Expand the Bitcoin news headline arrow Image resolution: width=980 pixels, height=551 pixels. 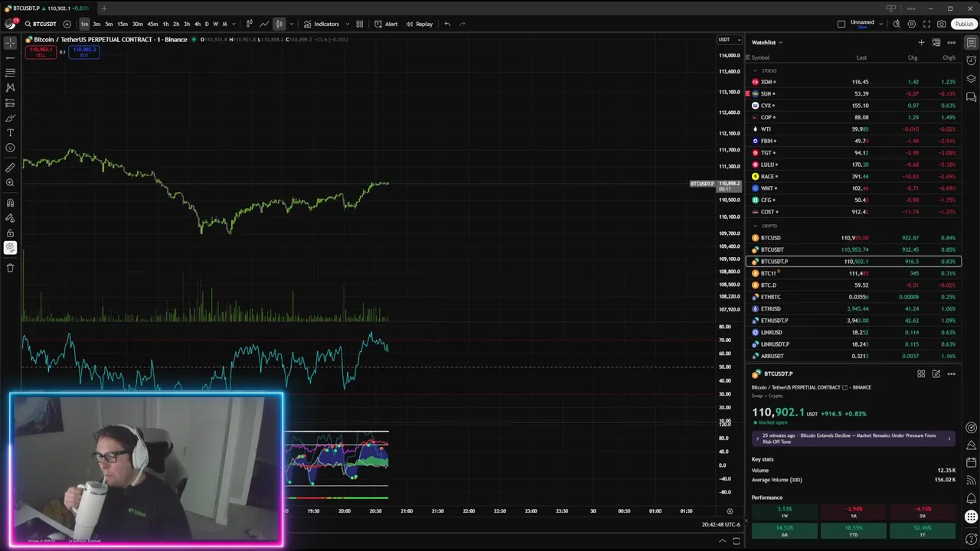coord(949,439)
